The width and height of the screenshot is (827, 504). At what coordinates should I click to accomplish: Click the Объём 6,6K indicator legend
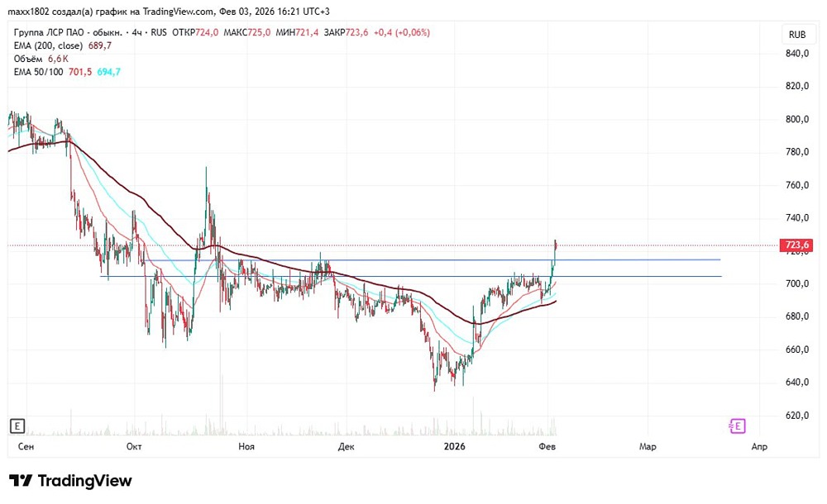pos(41,59)
